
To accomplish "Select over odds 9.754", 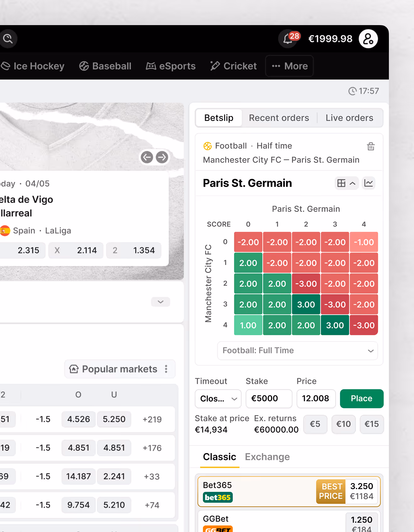I will 78,505.
